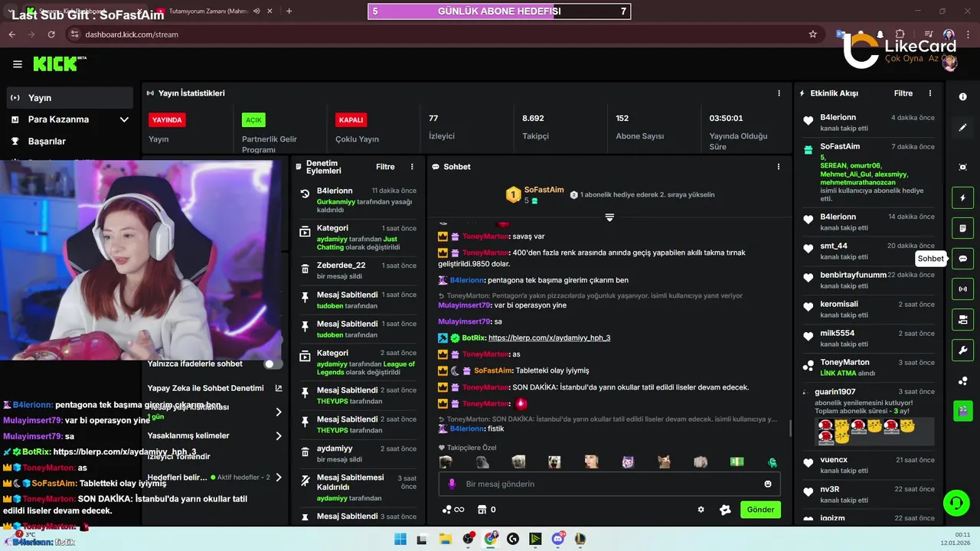Open Sohbet panel three-dot menu
Screen dimensions: 980x551
(x=779, y=167)
